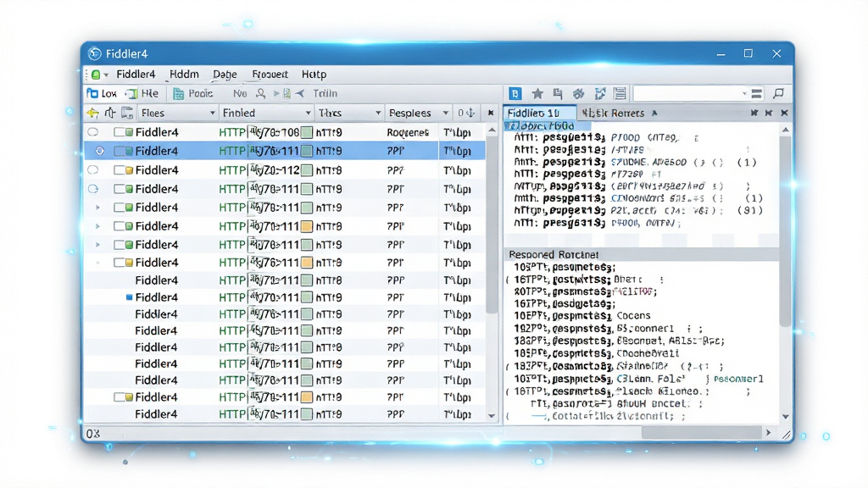Click the (91) value in request headers
Image resolution: width=868 pixels, height=488 pixels.
tap(750, 210)
